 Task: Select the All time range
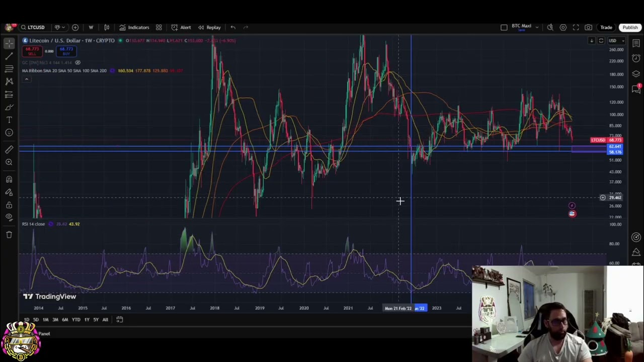[105, 320]
